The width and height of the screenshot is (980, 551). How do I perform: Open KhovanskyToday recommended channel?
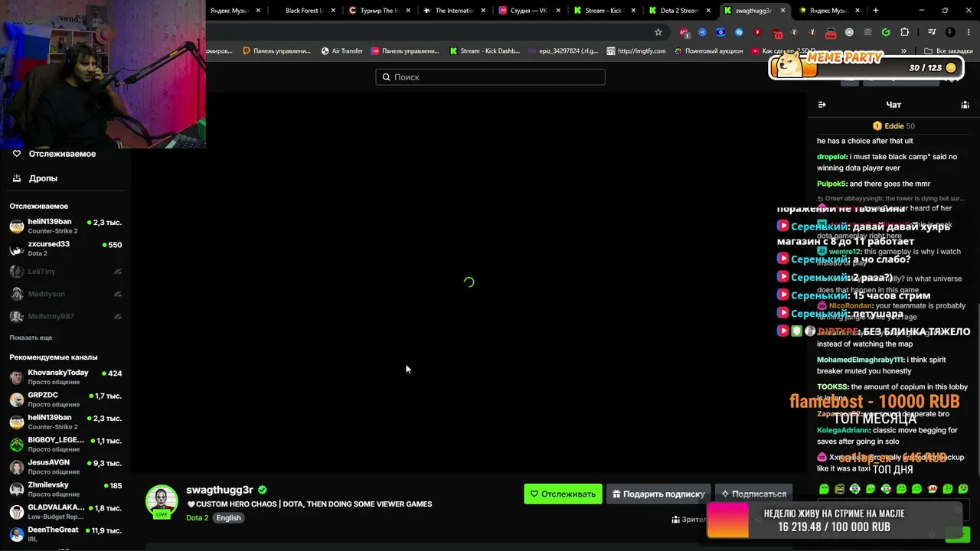65,377
